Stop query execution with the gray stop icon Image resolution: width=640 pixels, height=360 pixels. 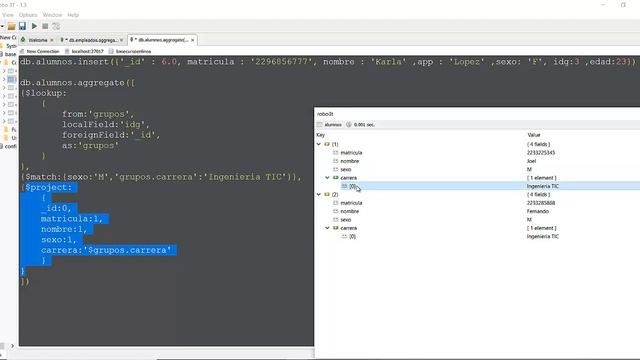pyautogui.click(x=45, y=26)
